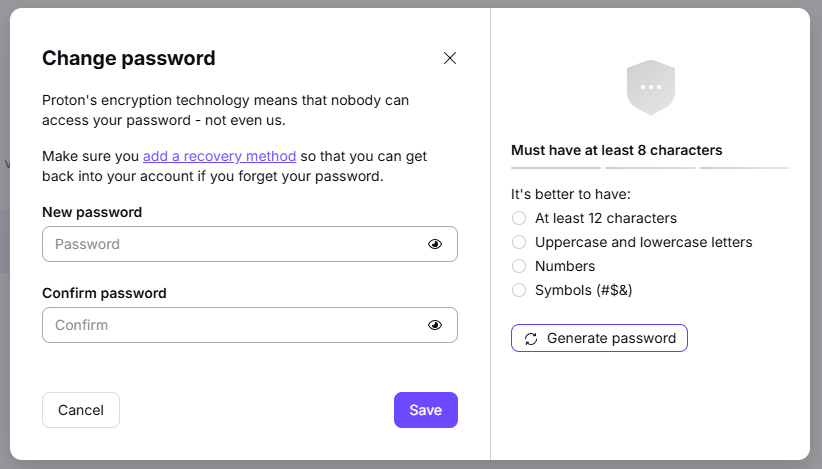Click the Uppercase and lowercase letters indicator circle

pos(518,242)
